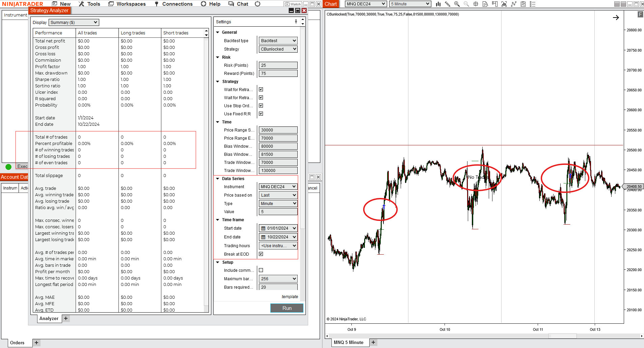The image size is (644, 348).
Task: Open the chart strategies icon
Action: [523, 4]
